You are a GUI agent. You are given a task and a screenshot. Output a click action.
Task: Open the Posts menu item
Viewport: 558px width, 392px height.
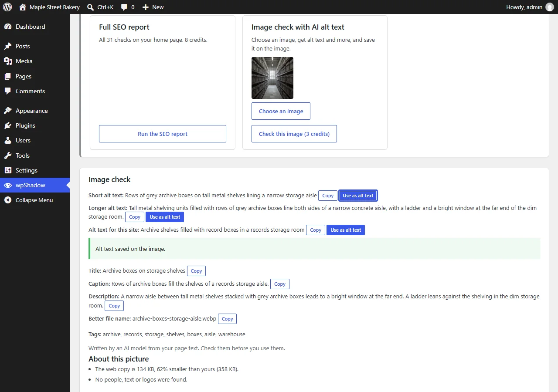coord(35,46)
